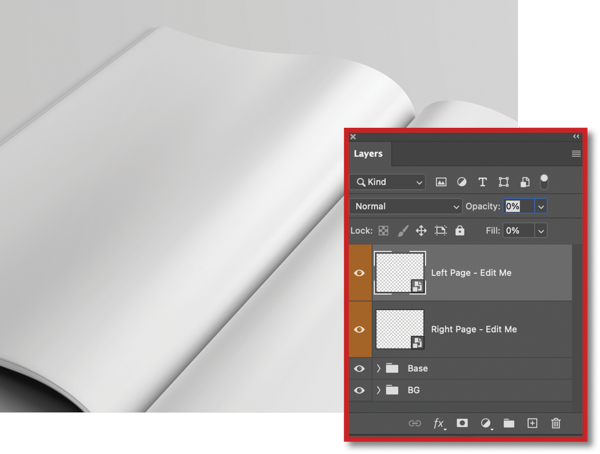Click the Layers panel vertical scrollbar
The width and height of the screenshot is (600, 454).
point(577,328)
